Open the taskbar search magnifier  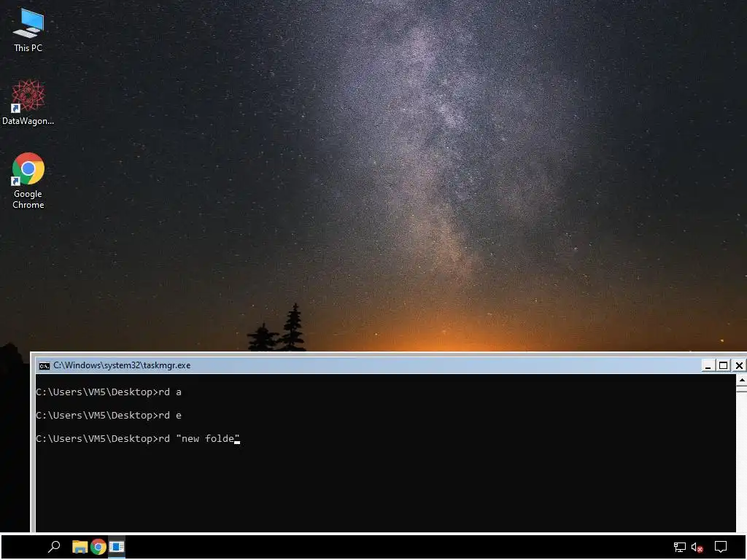click(54, 547)
